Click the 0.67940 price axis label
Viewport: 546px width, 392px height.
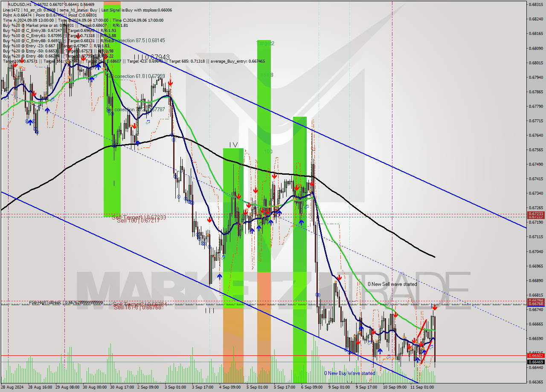tap(536, 77)
